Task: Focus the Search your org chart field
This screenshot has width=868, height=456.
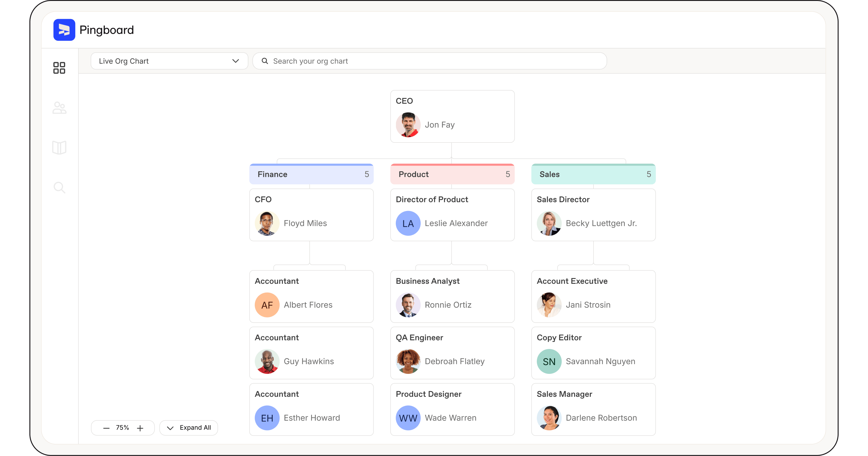Action: coord(435,61)
